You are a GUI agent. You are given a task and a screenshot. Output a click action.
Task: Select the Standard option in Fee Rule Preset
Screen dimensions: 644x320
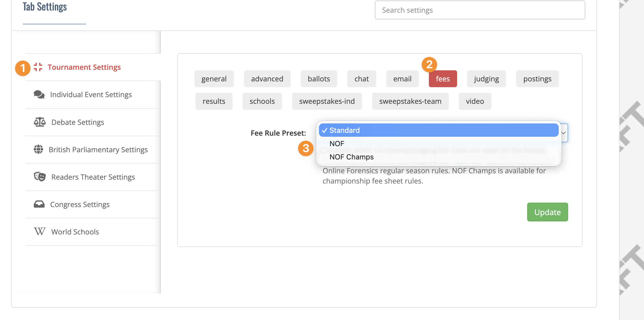click(439, 130)
